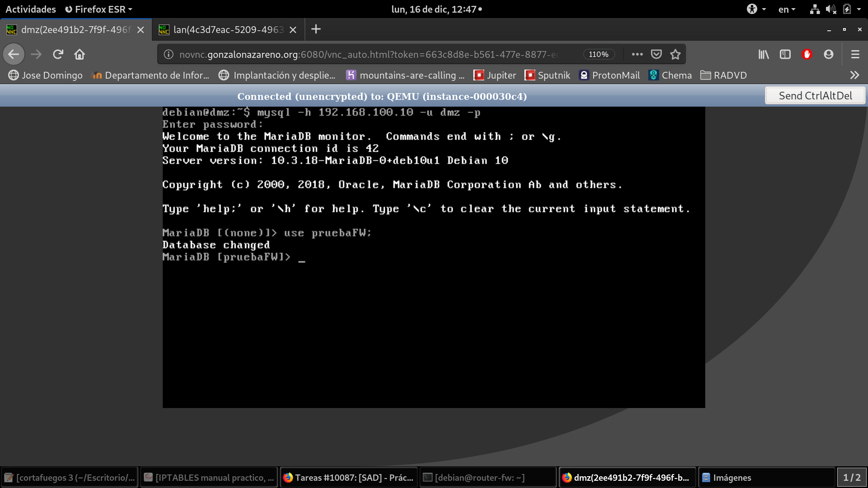868x488 pixels.
Task: Reset the 110% zoom level indicator
Action: tap(599, 54)
